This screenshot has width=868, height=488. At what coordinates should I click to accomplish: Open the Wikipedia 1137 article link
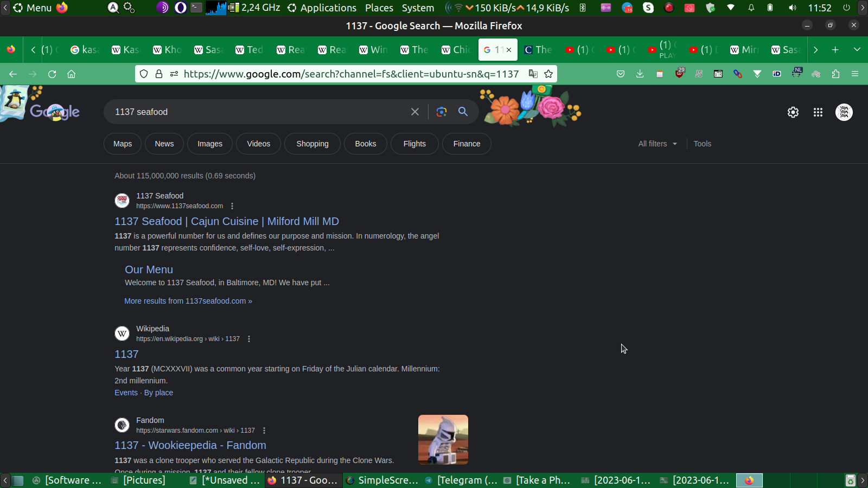[x=126, y=354]
